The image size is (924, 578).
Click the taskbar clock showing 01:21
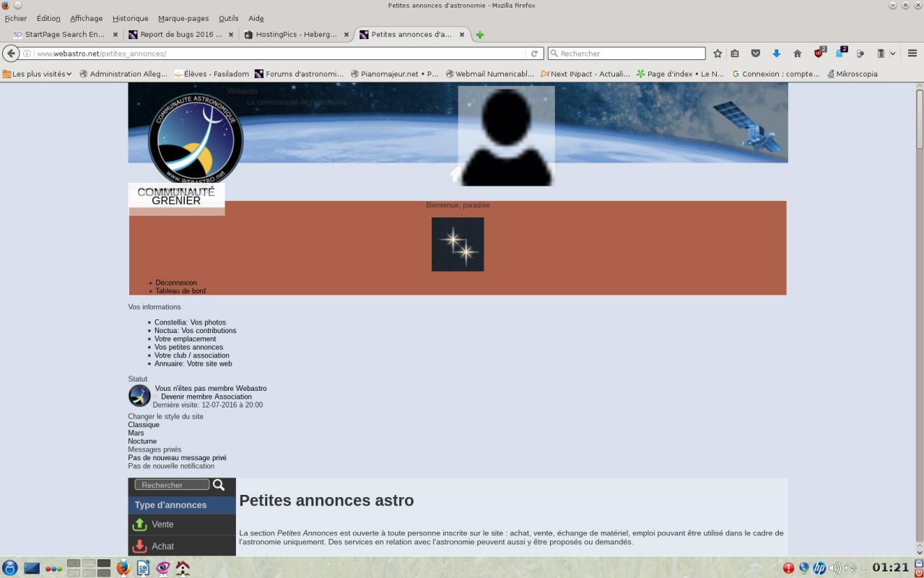pyautogui.click(x=891, y=568)
